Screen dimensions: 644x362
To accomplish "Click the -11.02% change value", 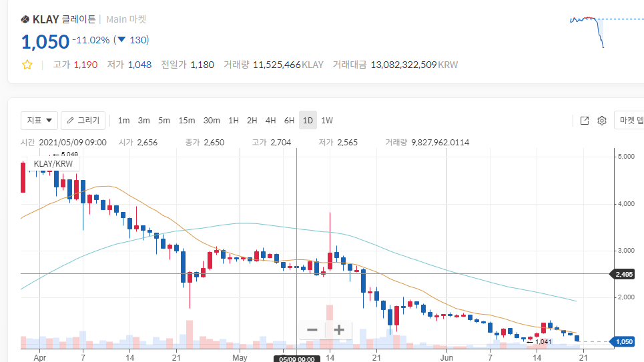I will (x=91, y=40).
